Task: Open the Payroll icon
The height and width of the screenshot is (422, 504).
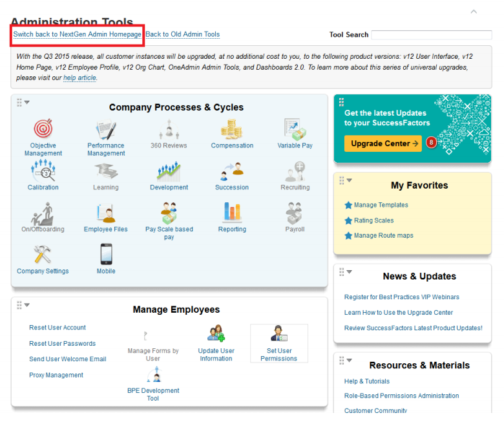Action: click(295, 213)
